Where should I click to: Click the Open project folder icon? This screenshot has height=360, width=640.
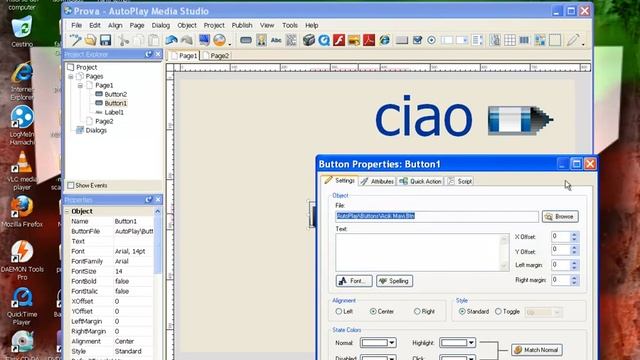[x=91, y=40]
